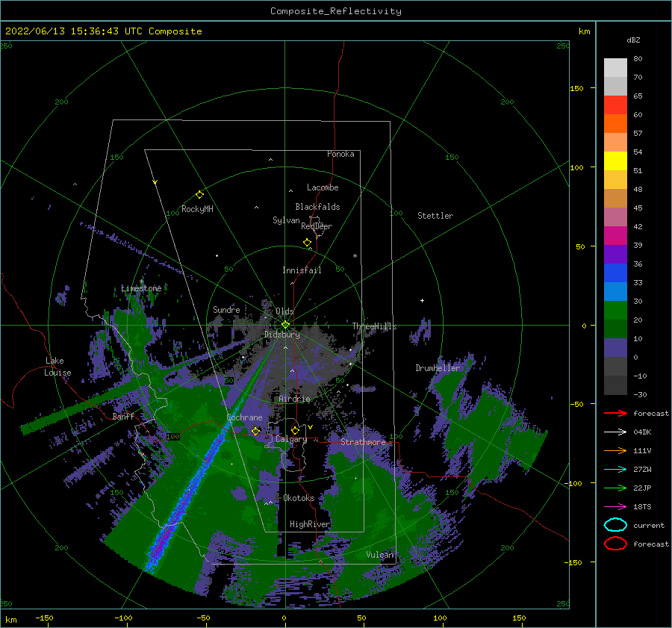Click the blue swatch between 36 and 33

click(615, 273)
